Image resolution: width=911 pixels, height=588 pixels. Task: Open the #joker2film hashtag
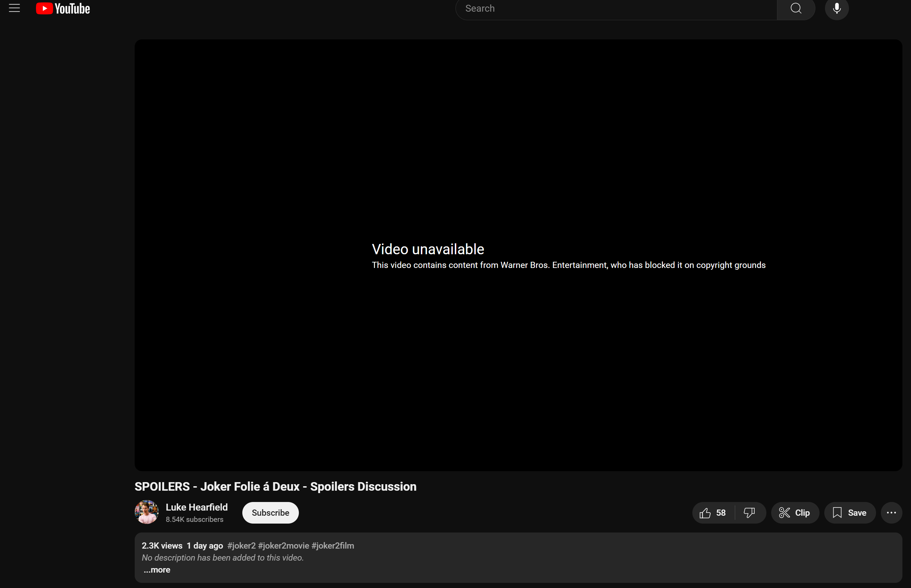click(x=332, y=546)
